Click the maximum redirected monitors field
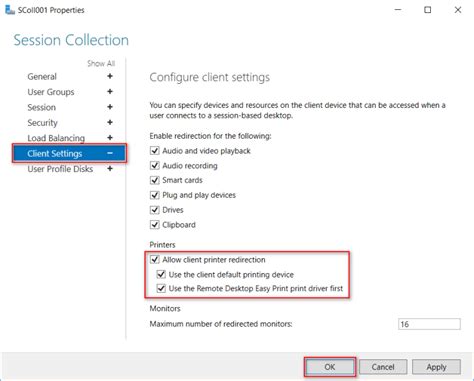Viewport: 474px width, 381px height. (x=429, y=324)
